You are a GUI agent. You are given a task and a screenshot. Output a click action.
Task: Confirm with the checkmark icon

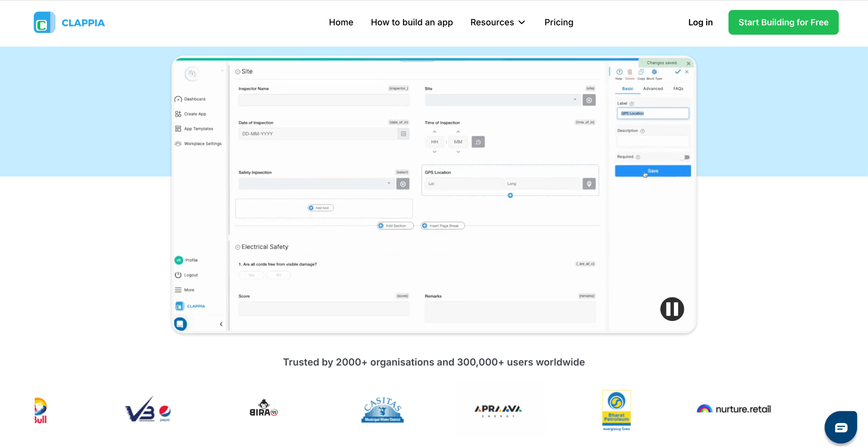click(678, 72)
